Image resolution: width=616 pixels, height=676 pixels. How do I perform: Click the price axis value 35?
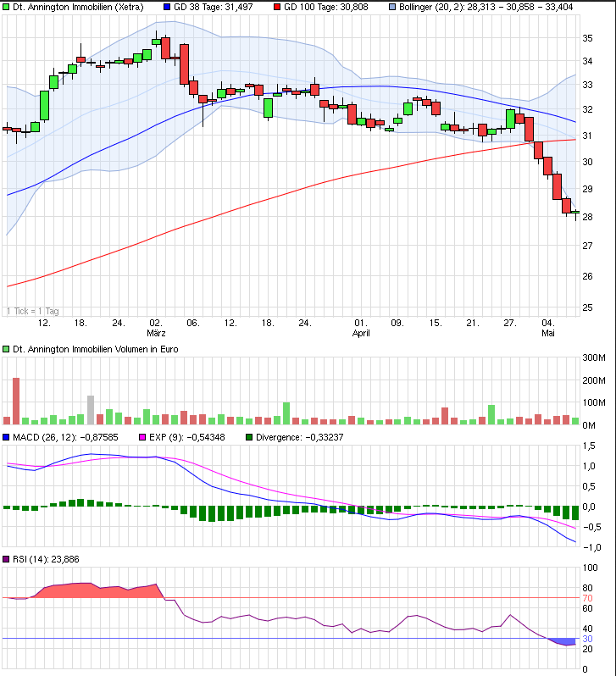tap(587, 38)
